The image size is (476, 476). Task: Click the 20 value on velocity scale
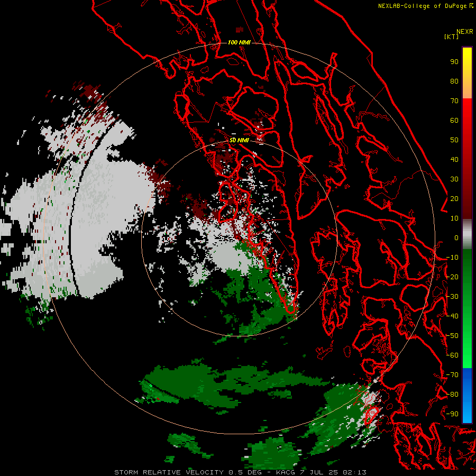[454, 198]
